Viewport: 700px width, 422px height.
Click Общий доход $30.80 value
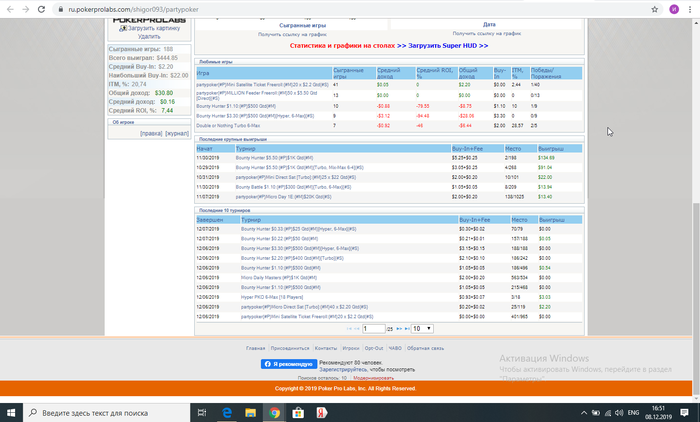(x=164, y=93)
